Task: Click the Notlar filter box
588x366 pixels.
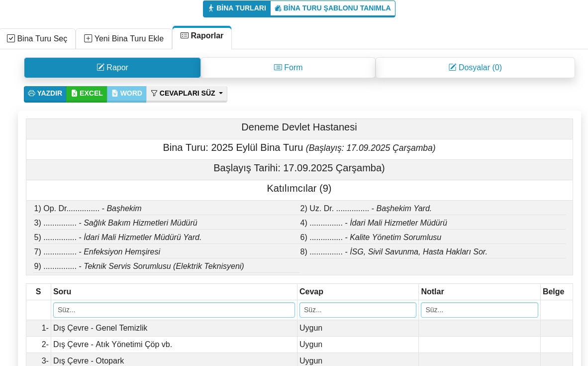Action: [x=480, y=310]
